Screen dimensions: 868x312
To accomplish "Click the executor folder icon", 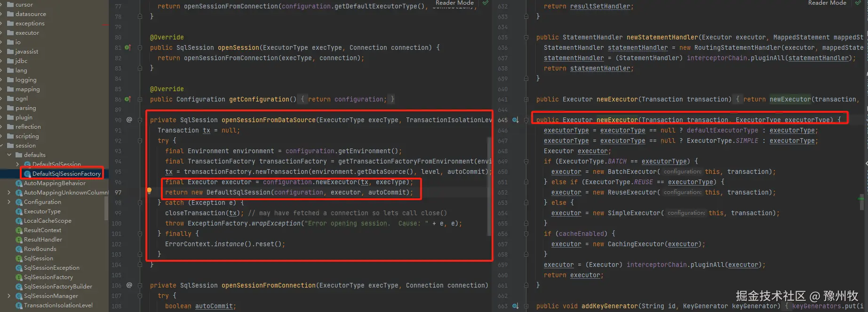I will point(10,33).
